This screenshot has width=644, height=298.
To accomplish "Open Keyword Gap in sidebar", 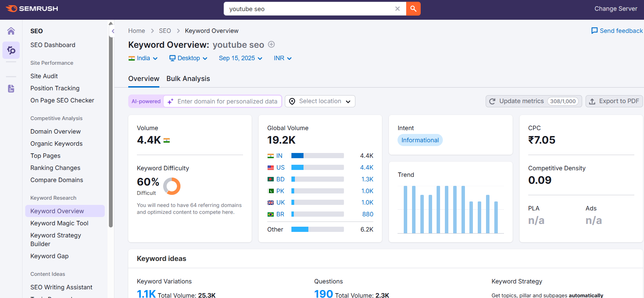I will (49, 256).
